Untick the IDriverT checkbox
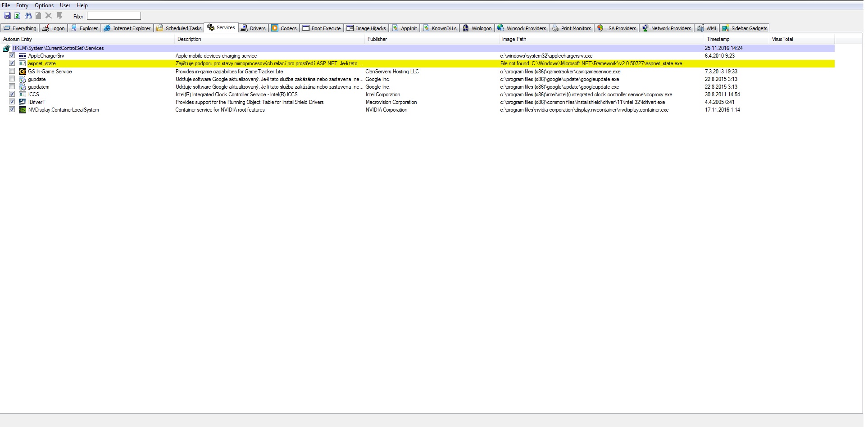This screenshot has height=427, width=868. pos(12,102)
